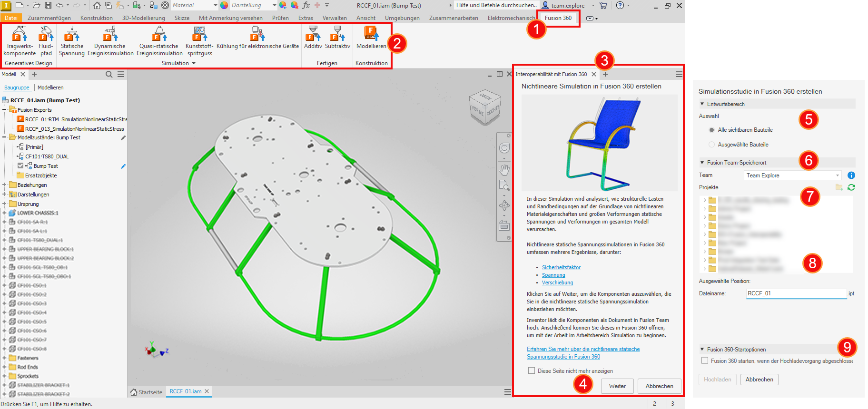Switch to the Verwalten ribbon tab

(335, 18)
